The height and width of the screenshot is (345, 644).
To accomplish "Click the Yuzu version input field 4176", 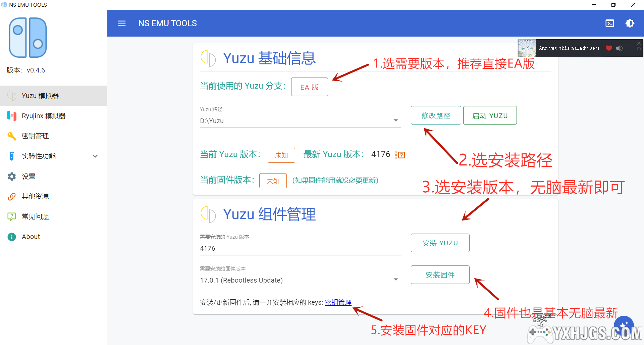I will tap(300, 248).
